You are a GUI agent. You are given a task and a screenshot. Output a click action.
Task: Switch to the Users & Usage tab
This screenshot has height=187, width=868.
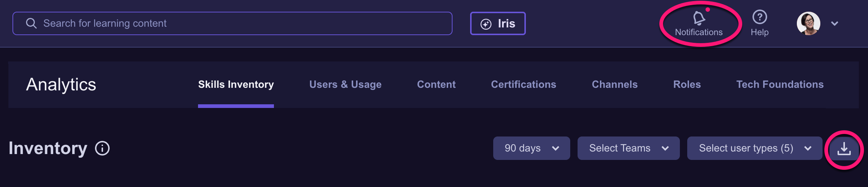coord(345,85)
